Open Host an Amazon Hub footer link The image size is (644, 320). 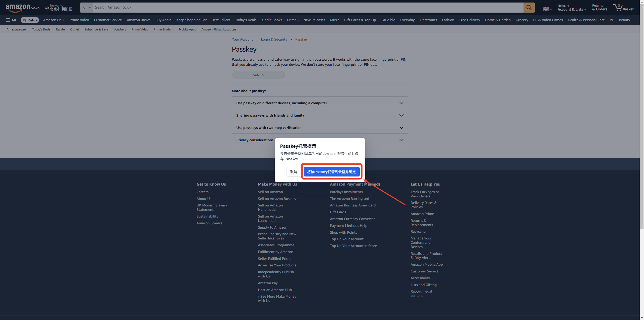click(275, 290)
